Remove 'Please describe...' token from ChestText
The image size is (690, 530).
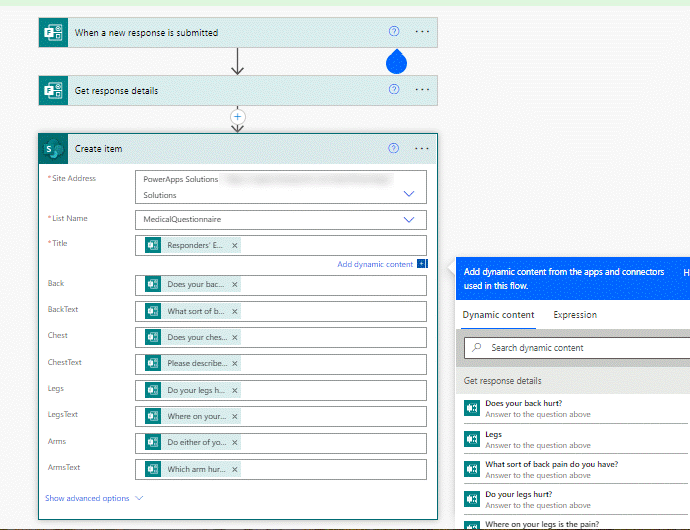235,364
